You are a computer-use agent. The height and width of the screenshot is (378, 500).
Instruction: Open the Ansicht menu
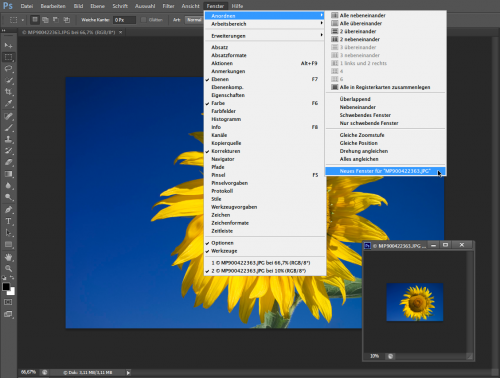pos(190,6)
